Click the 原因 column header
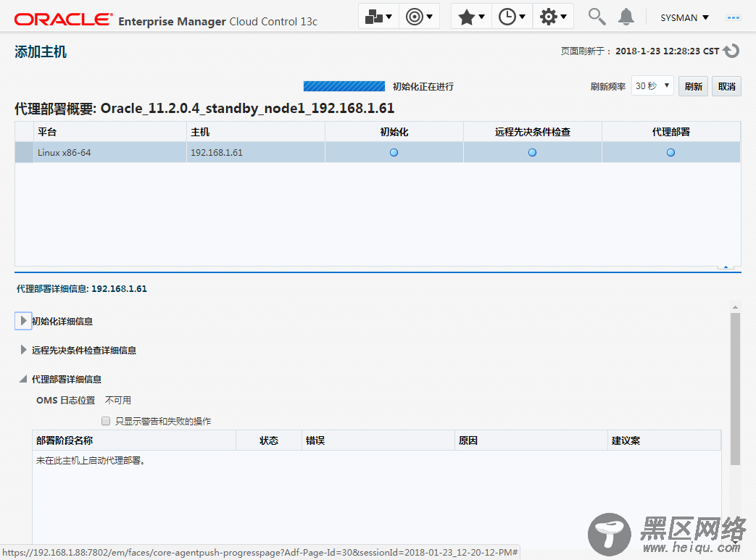This screenshot has height=560, width=756. (x=531, y=440)
